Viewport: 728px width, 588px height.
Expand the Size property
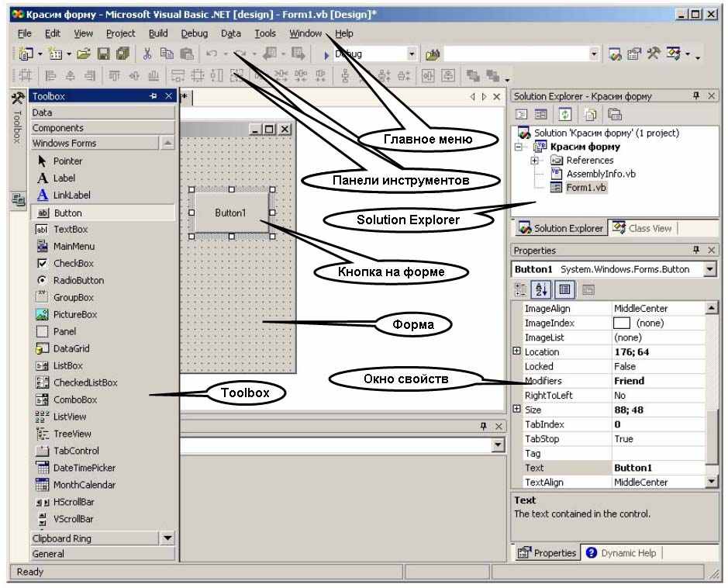pos(517,409)
